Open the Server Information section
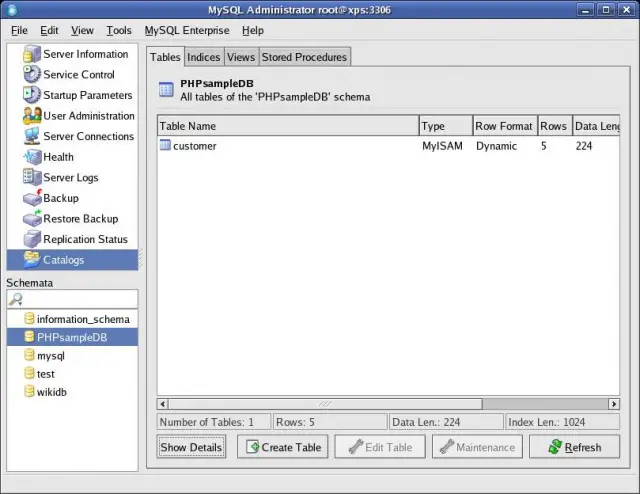 click(85, 54)
